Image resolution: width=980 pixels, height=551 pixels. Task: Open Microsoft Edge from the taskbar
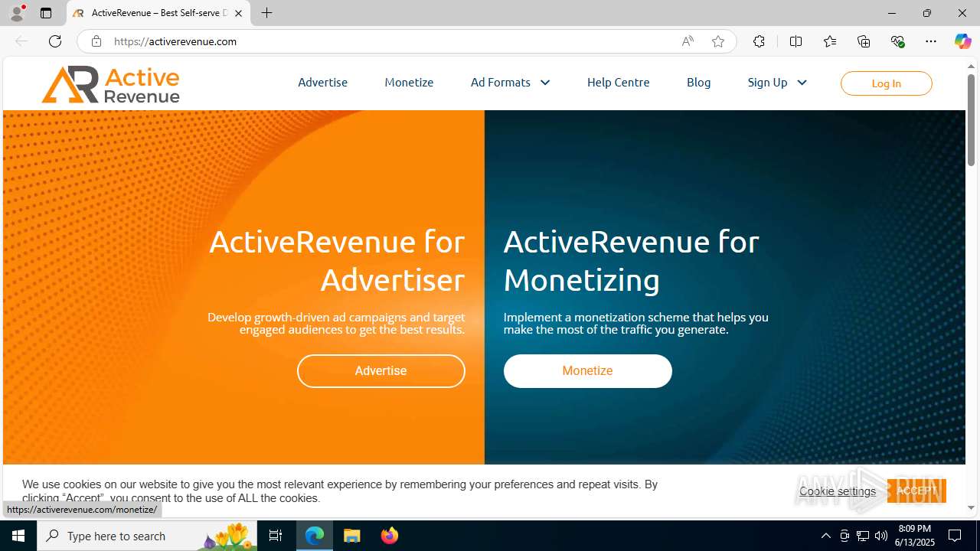tap(315, 536)
